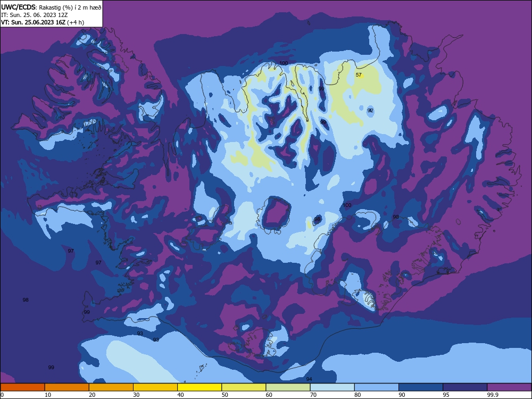Click the 10–20 orange legend swatch
Image resolution: width=532 pixels, height=399 pixels.
(67, 387)
